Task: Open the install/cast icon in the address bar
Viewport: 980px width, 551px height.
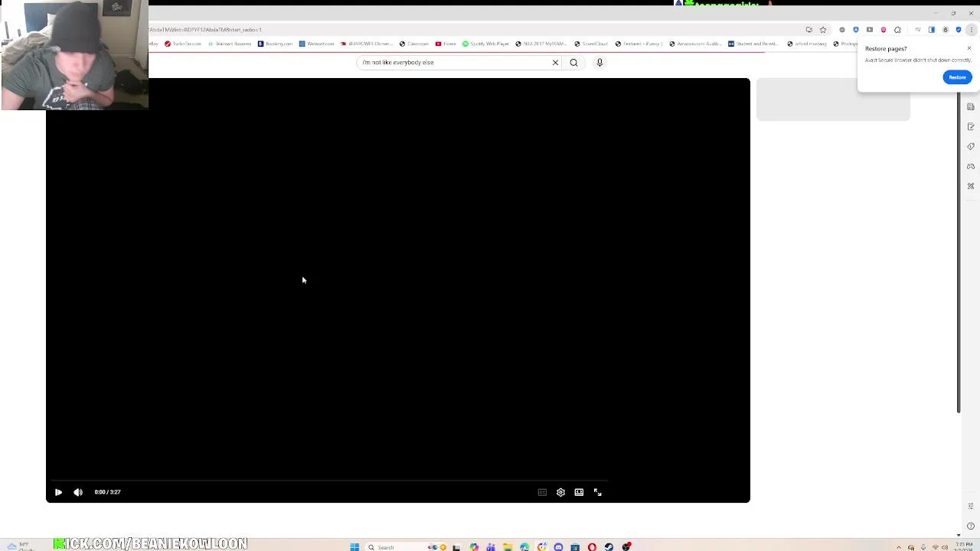Action: pyautogui.click(x=809, y=30)
